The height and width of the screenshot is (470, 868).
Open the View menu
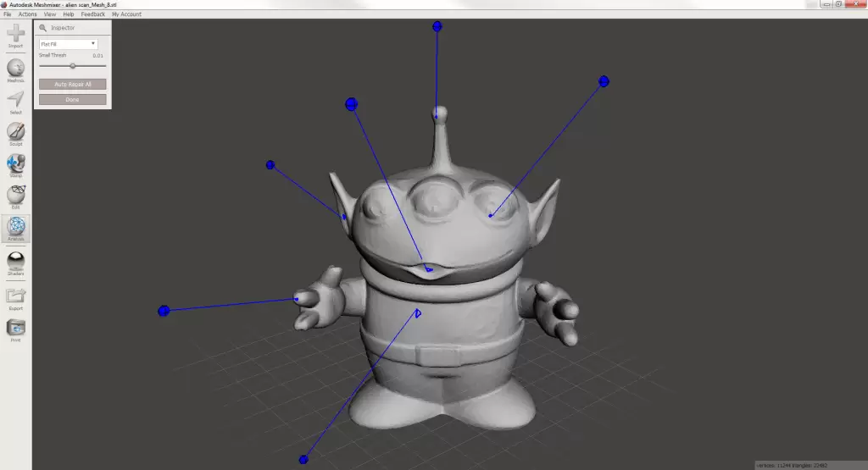[50, 14]
